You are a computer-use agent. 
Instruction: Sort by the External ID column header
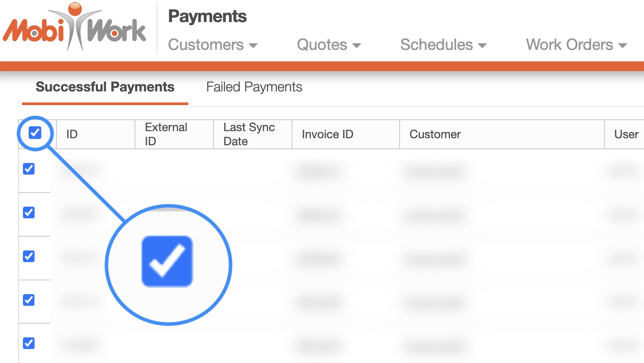click(166, 134)
